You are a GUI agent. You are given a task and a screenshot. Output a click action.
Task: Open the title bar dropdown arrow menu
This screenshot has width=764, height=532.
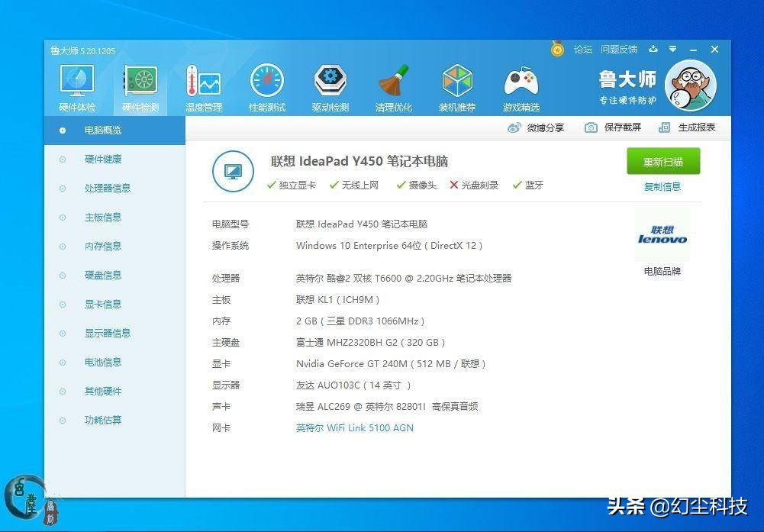[672, 48]
